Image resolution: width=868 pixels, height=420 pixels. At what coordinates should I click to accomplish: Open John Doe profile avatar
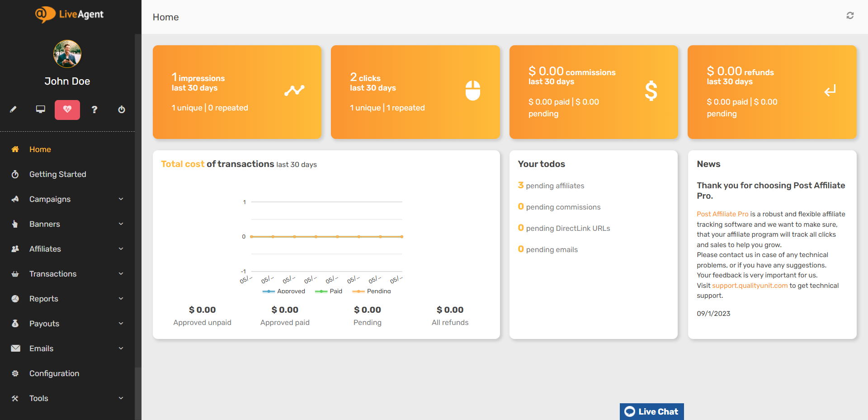[x=67, y=54]
